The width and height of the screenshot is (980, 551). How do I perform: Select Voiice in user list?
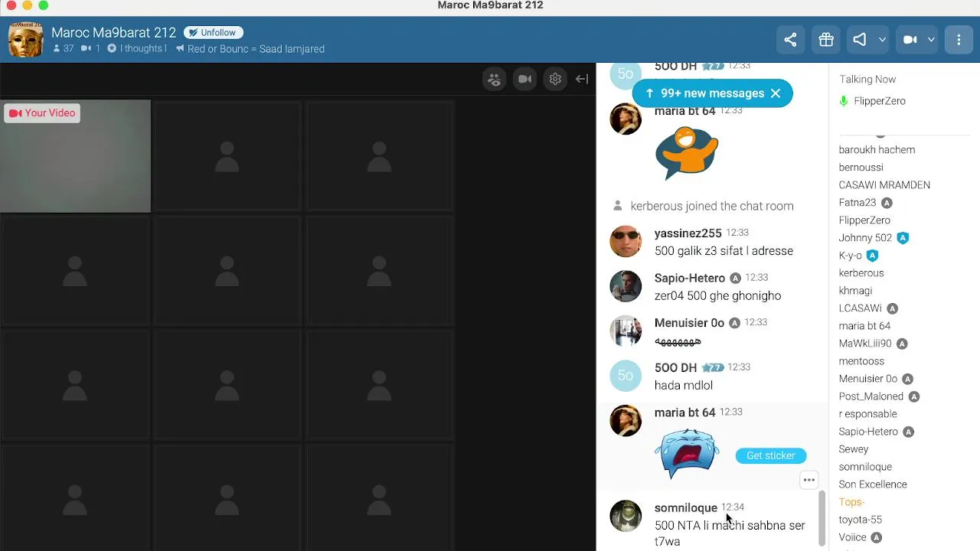pos(852,537)
